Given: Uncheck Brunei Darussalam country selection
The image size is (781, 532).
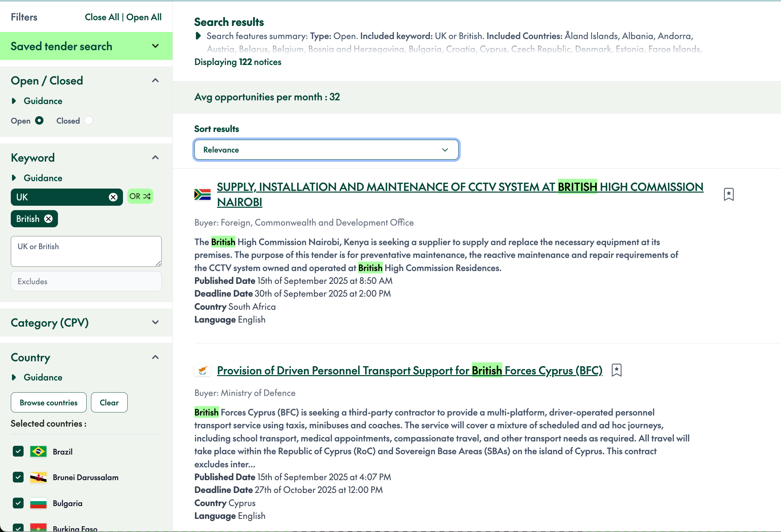Looking at the screenshot, I should click(18, 477).
